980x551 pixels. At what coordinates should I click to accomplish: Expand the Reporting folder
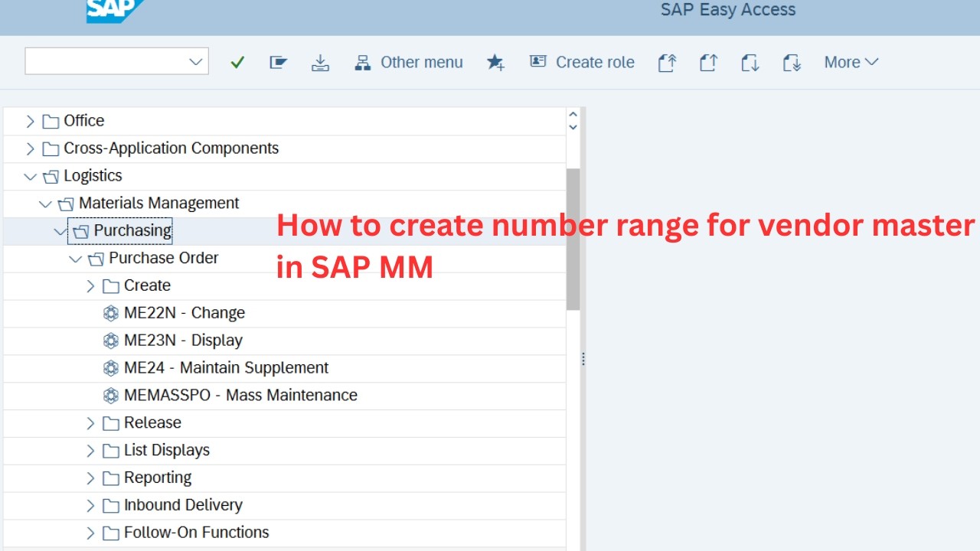[90, 478]
